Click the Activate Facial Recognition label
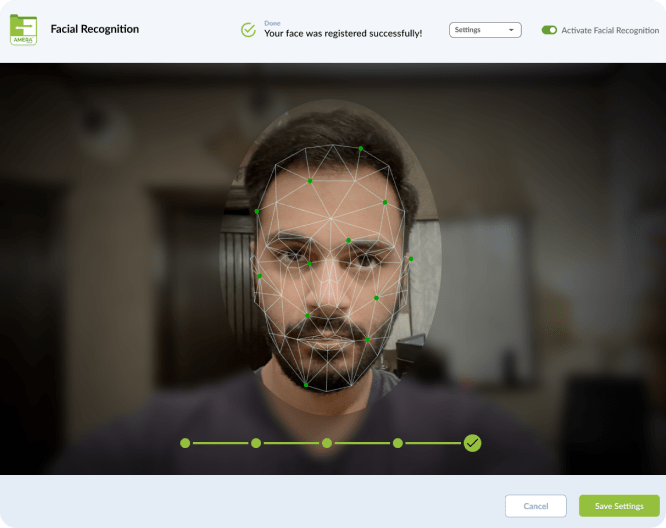 610,30
